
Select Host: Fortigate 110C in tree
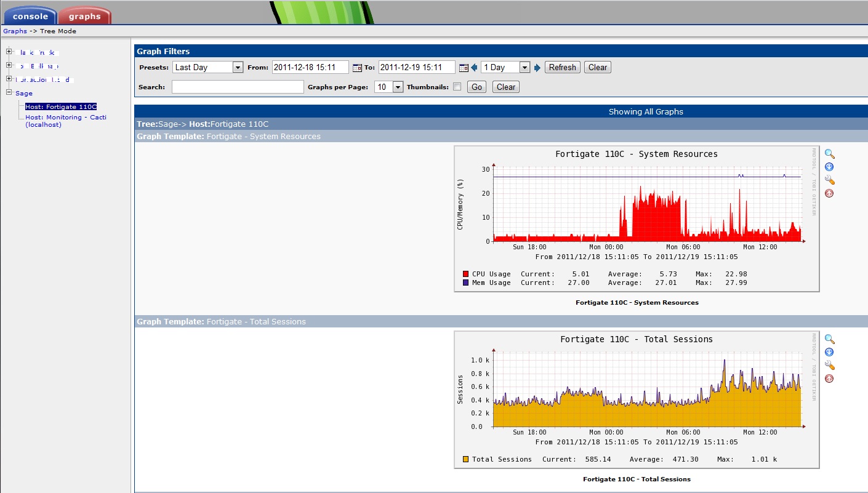click(x=61, y=107)
